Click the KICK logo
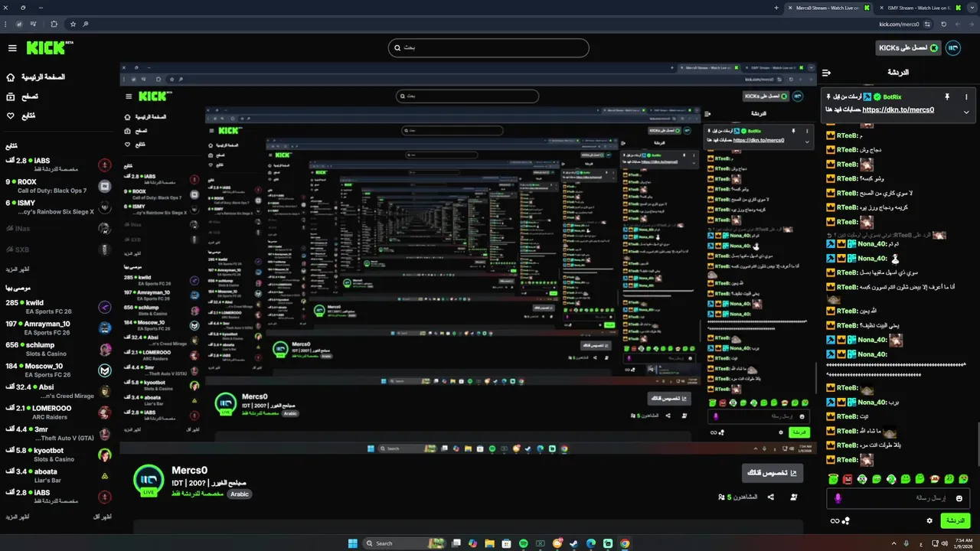Screen dimensions: 980x551 tap(48, 47)
